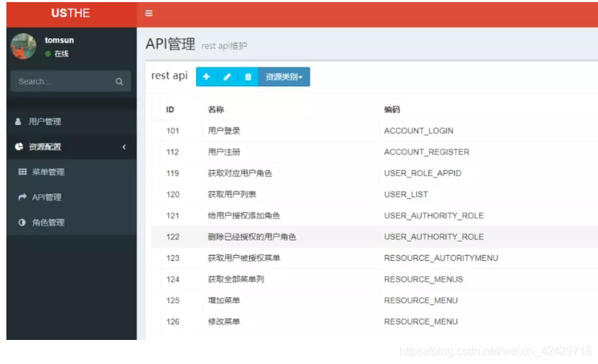This screenshot has width=598, height=364.
Task: Select row ID 119
Action: (173, 173)
